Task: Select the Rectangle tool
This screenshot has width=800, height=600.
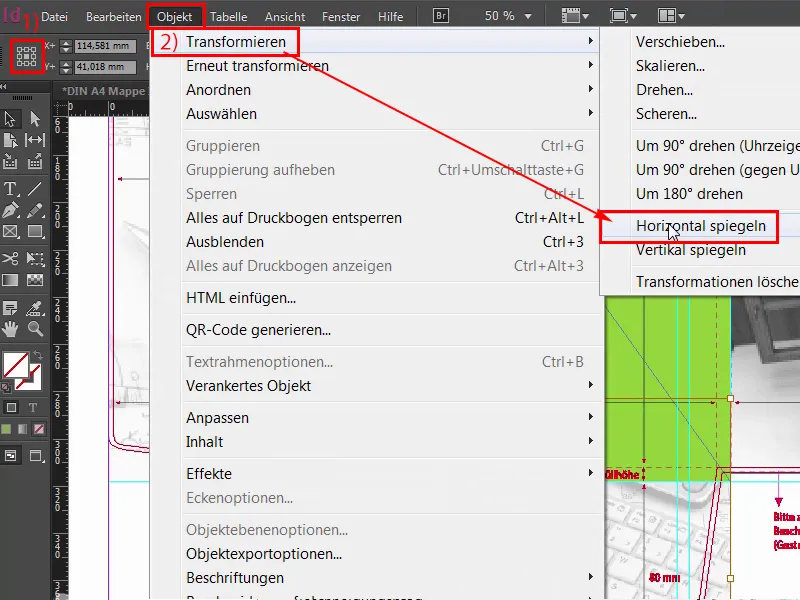Action: tap(35, 232)
